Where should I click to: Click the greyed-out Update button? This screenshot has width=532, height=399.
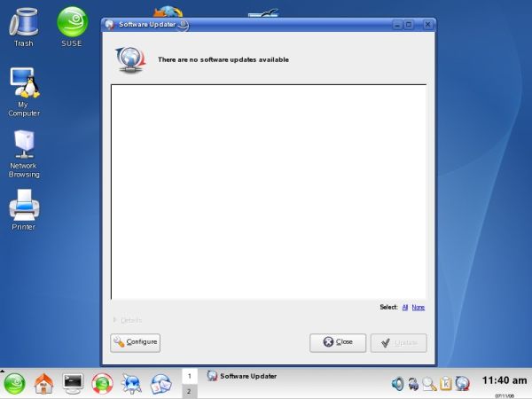pyautogui.click(x=399, y=342)
